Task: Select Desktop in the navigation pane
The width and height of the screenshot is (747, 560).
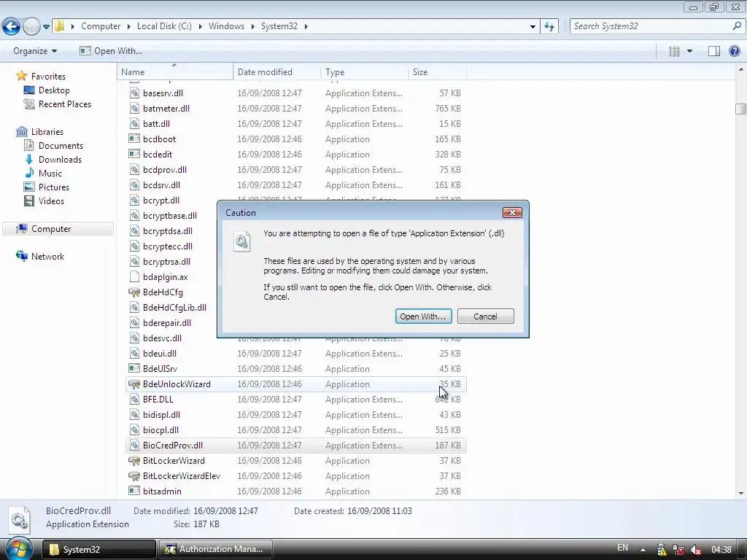Action: click(54, 90)
